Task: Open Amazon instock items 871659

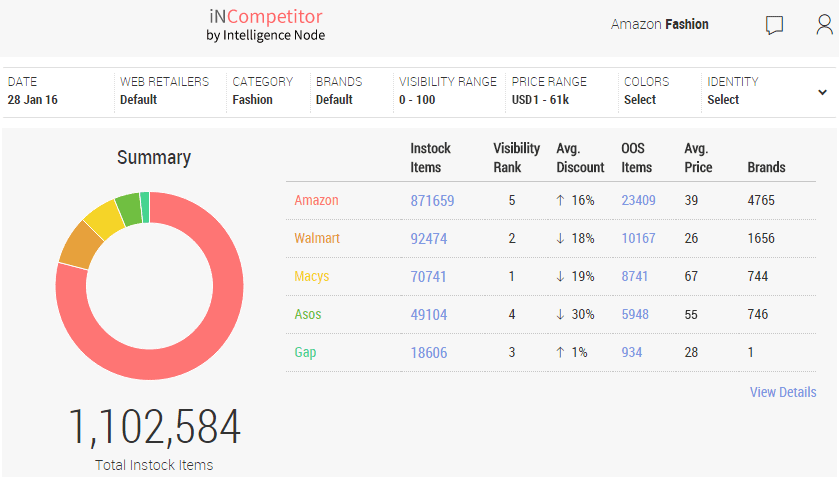Action: [x=432, y=201]
